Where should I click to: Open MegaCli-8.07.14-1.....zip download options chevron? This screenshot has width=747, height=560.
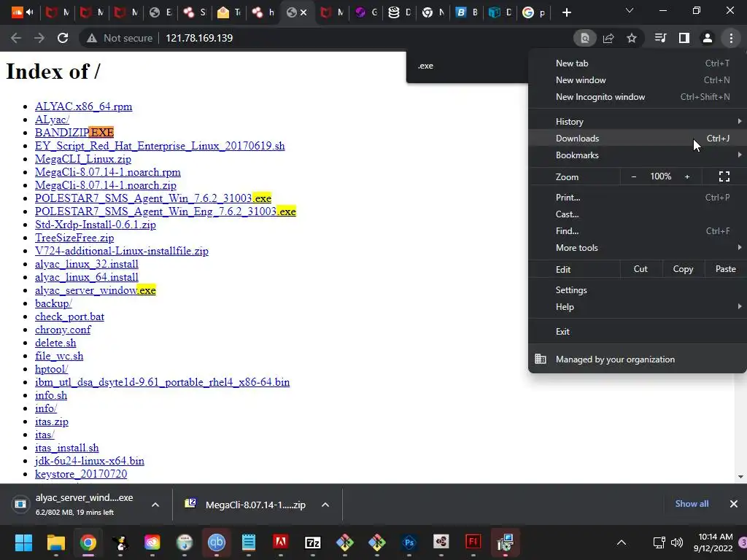tap(325, 505)
